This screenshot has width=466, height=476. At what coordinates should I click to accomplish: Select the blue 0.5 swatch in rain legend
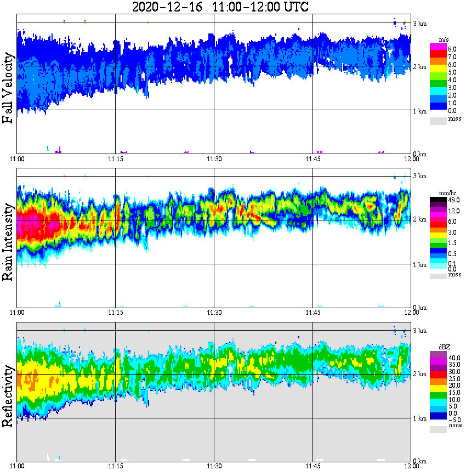coord(439,251)
